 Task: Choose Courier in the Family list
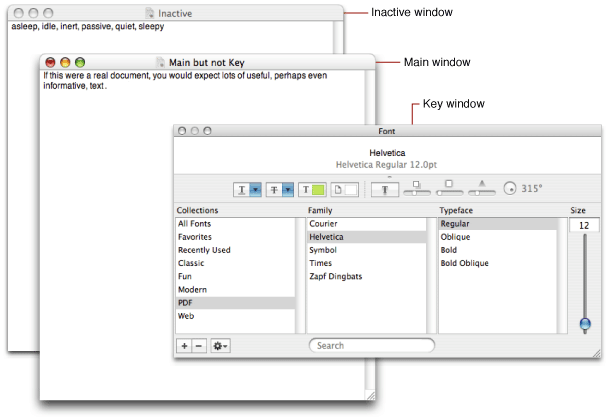pyautogui.click(x=324, y=225)
